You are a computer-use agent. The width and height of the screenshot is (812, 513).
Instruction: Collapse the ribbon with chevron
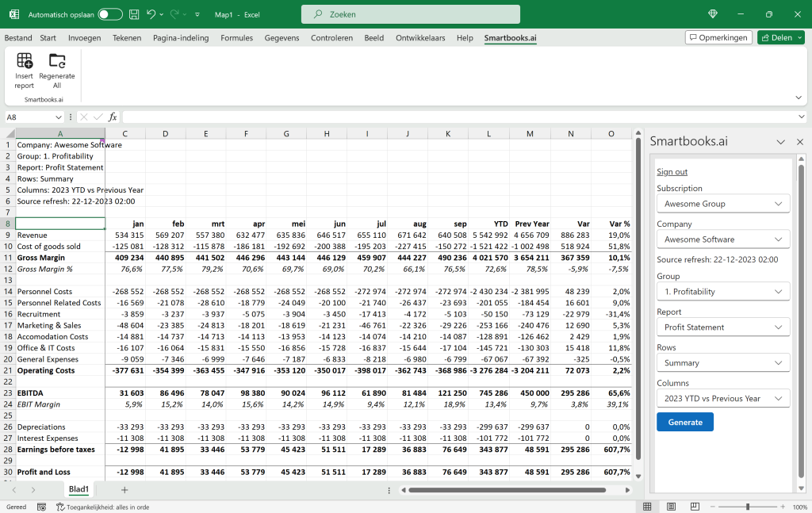point(798,98)
